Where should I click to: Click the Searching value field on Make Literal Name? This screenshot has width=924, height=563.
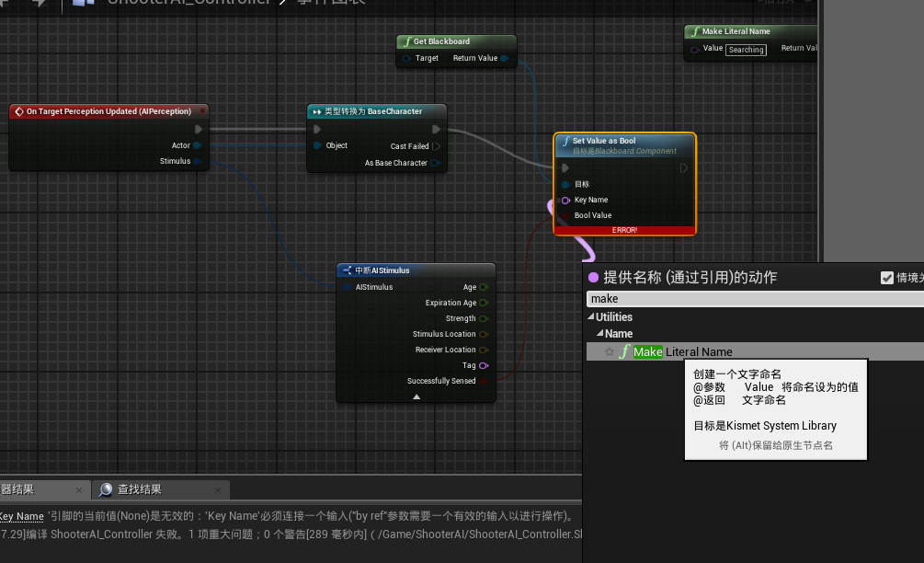click(x=746, y=50)
